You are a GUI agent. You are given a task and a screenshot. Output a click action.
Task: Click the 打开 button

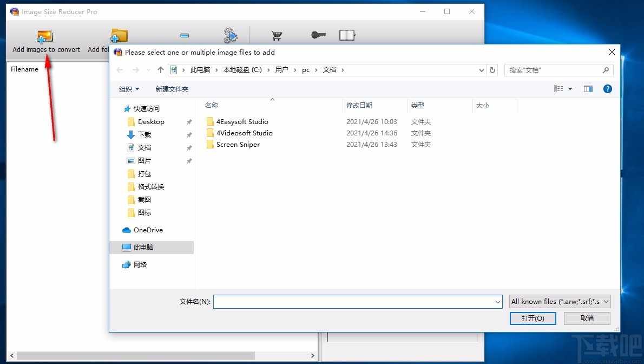pos(533,318)
